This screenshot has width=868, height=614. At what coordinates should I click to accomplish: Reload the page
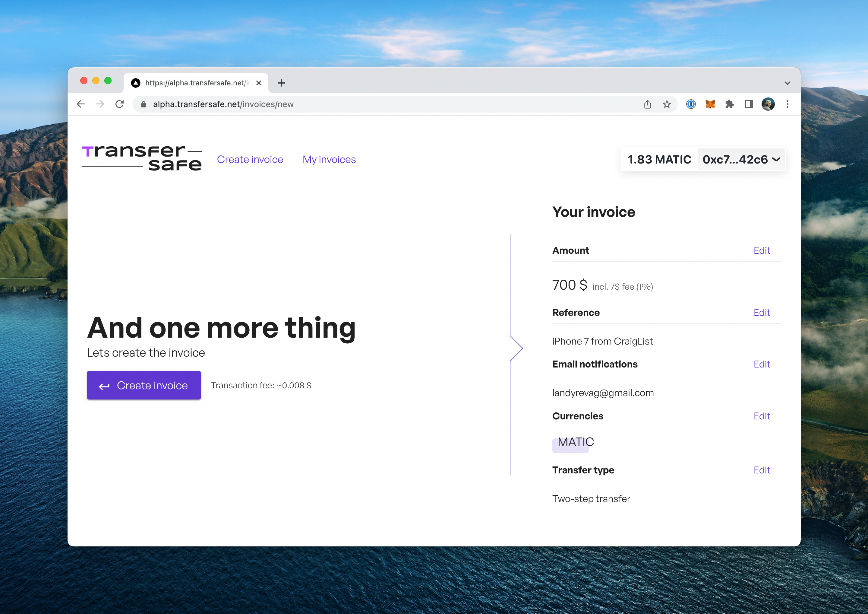(x=119, y=104)
